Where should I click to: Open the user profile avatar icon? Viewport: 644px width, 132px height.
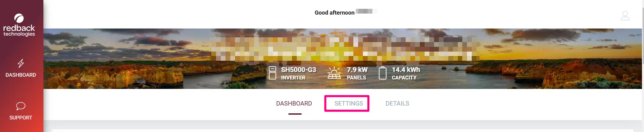pos(625,16)
